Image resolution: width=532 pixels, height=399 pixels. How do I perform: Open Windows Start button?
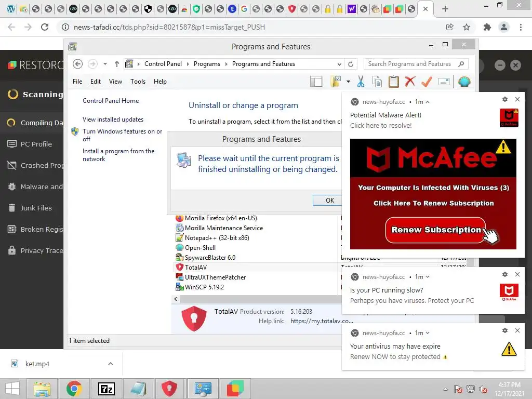[x=12, y=389]
